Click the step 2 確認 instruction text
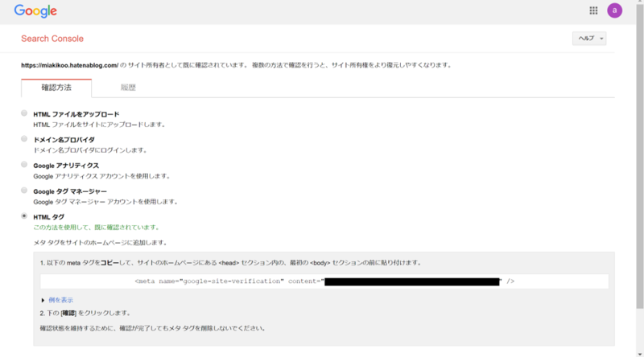 pyautogui.click(x=86, y=313)
